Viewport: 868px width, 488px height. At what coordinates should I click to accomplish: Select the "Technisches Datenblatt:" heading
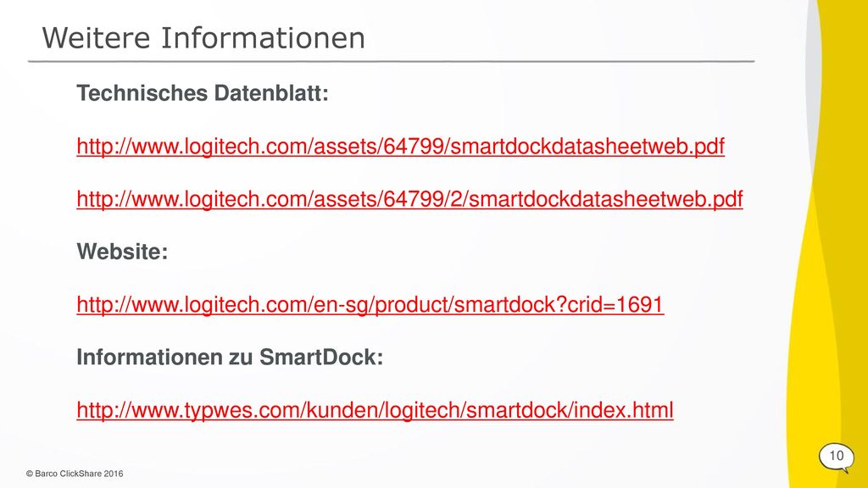[x=203, y=93]
